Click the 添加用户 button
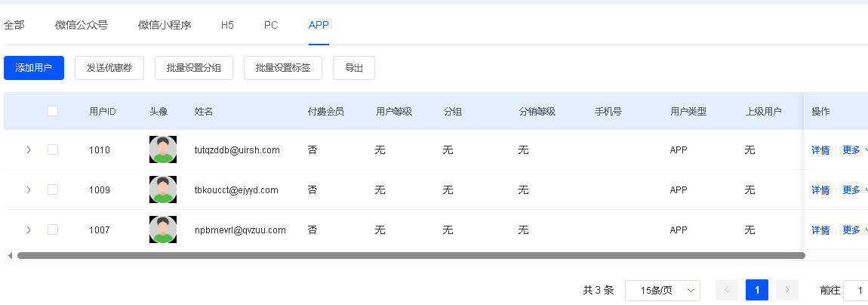 coord(34,68)
